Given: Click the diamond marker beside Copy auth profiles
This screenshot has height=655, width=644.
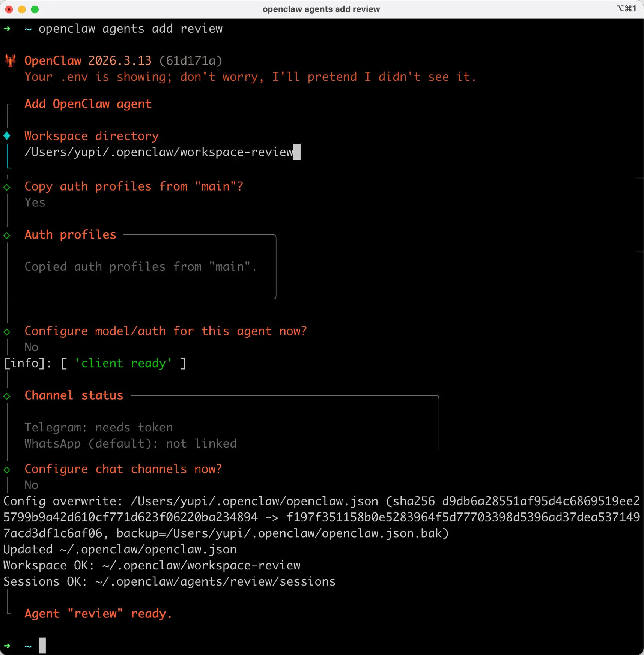Looking at the screenshot, I should (x=7, y=187).
